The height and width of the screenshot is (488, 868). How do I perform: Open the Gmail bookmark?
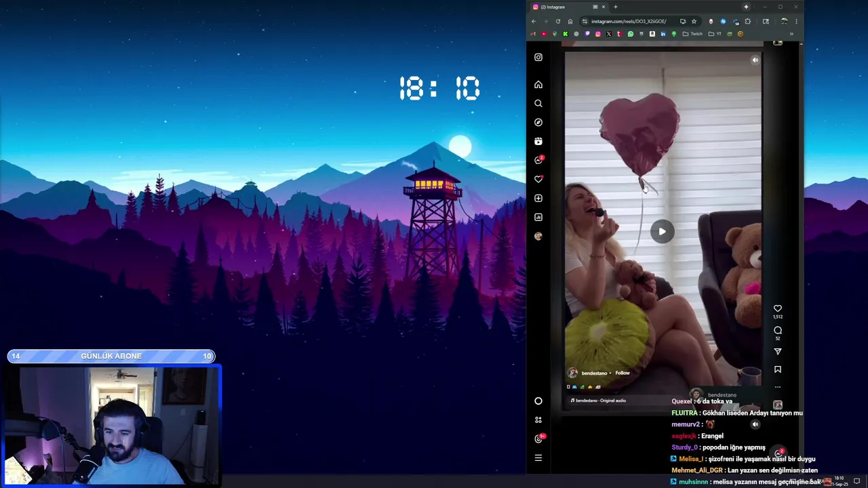[533, 34]
